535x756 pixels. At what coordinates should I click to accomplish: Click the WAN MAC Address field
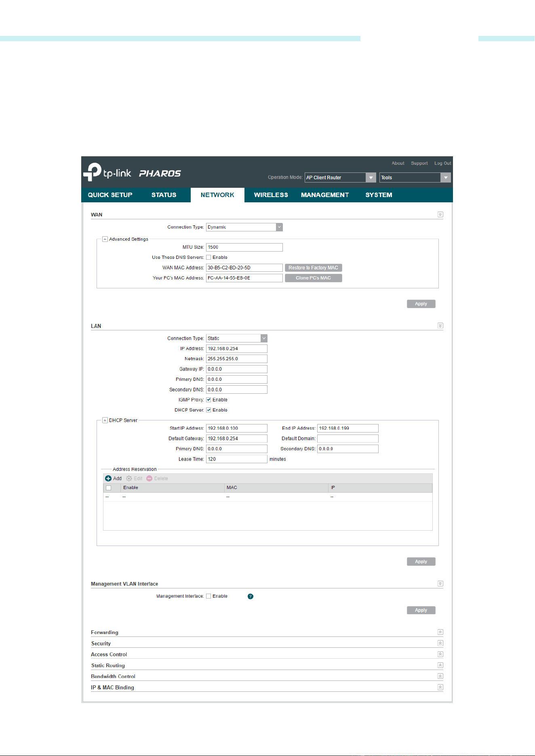[244, 268]
